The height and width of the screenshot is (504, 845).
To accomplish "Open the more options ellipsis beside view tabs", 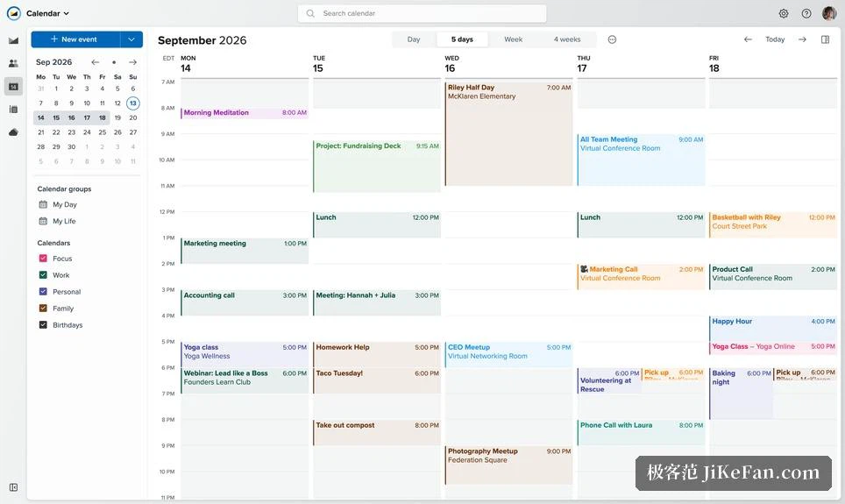I will [612, 39].
